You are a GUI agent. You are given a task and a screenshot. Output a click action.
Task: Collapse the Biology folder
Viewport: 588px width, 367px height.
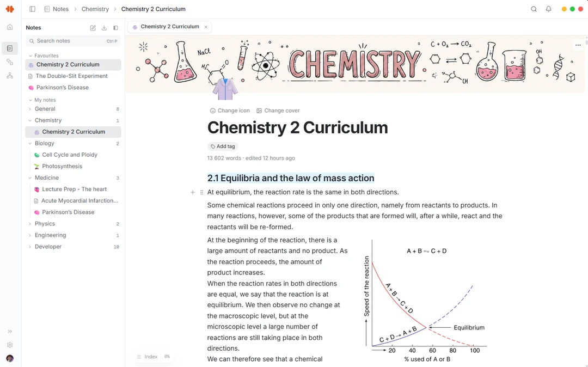[30, 143]
